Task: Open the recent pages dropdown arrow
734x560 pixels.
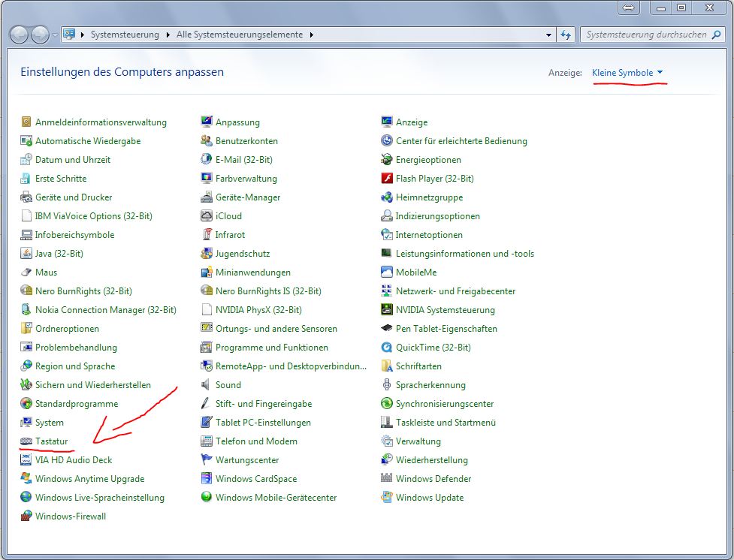Action: [x=55, y=35]
